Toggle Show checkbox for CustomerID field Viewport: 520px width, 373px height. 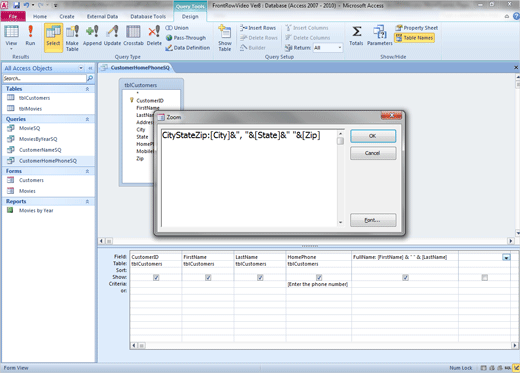(x=156, y=277)
